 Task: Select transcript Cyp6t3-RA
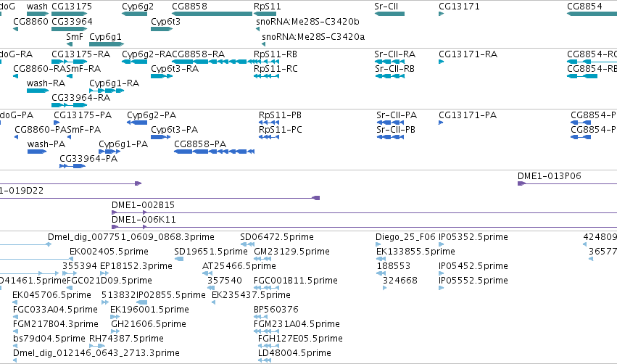(175, 68)
